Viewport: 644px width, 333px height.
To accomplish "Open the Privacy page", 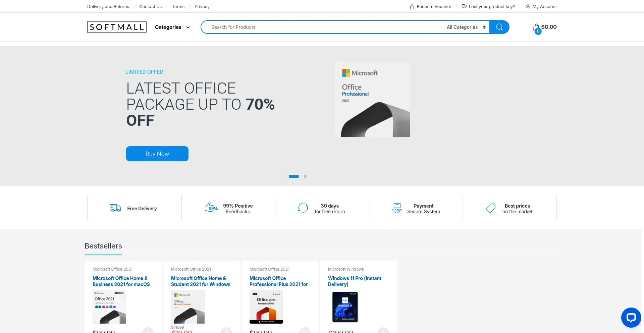I will coord(202,7).
